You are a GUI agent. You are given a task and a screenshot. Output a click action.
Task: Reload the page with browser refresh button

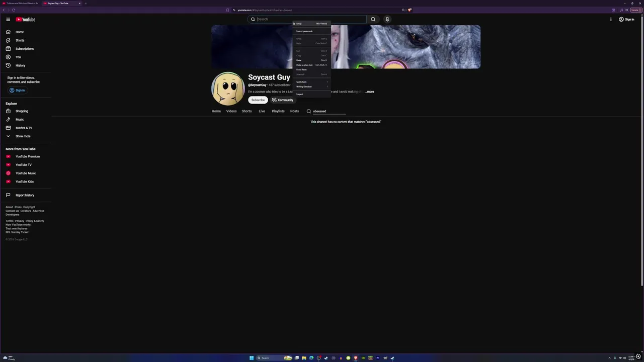[14, 10]
